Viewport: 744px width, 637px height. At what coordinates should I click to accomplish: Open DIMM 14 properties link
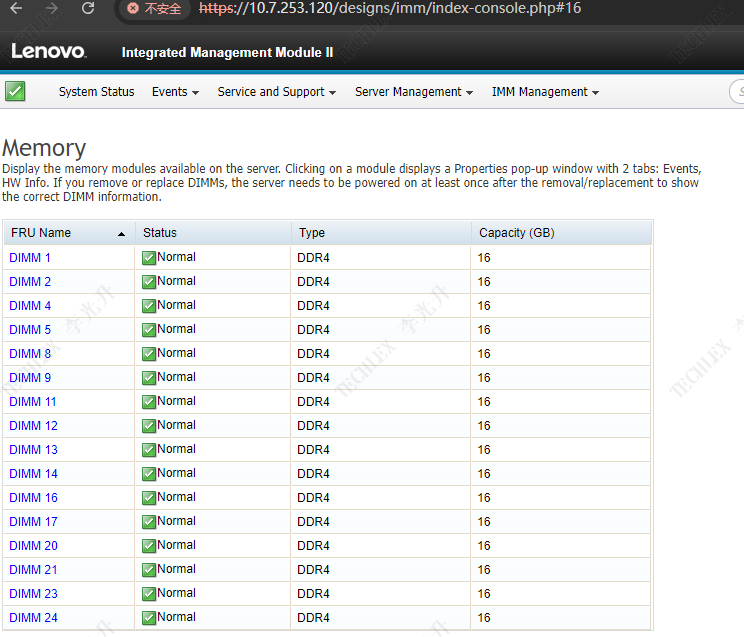[x=33, y=474]
